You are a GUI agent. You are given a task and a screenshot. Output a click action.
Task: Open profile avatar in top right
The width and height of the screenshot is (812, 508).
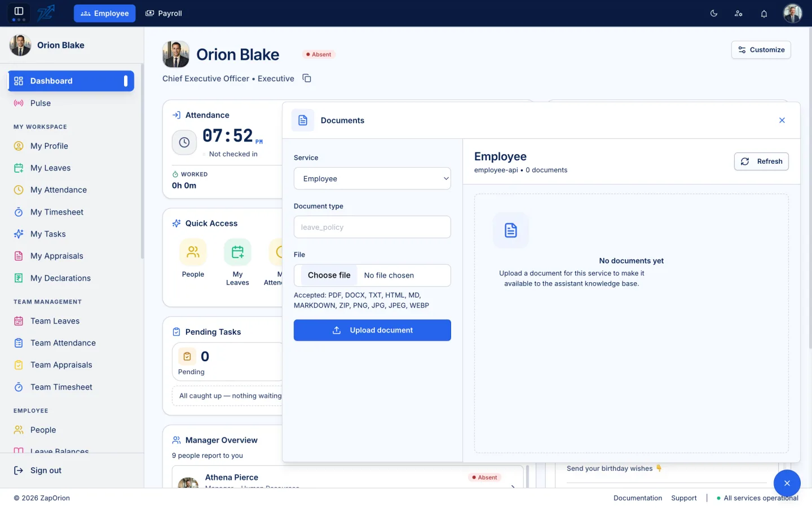[792, 13]
